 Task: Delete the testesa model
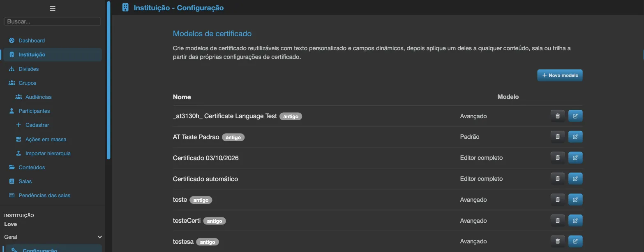(558, 241)
